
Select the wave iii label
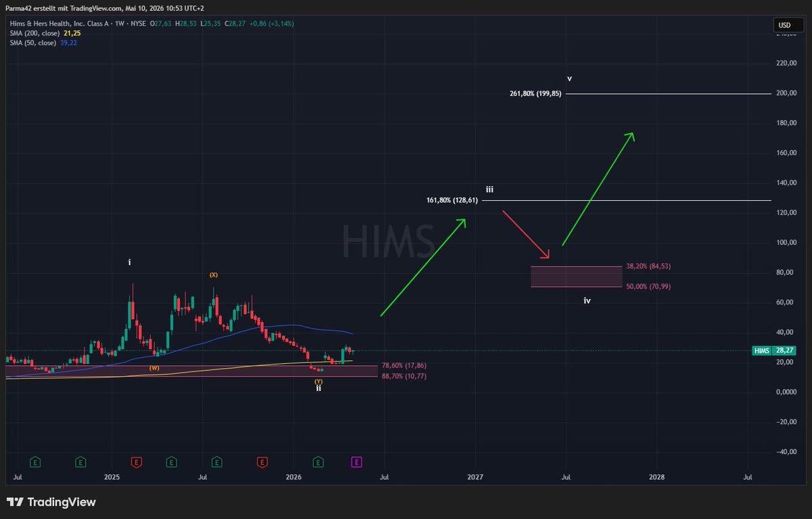tap(489, 189)
